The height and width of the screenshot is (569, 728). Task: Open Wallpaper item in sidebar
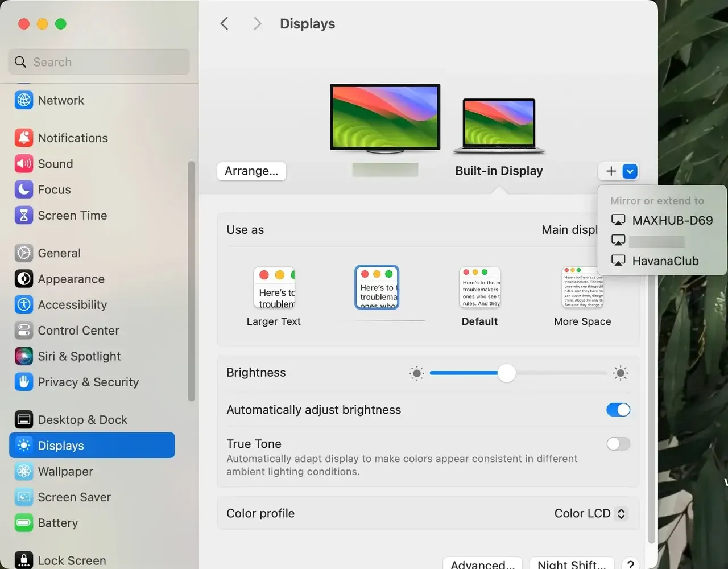point(92,471)
